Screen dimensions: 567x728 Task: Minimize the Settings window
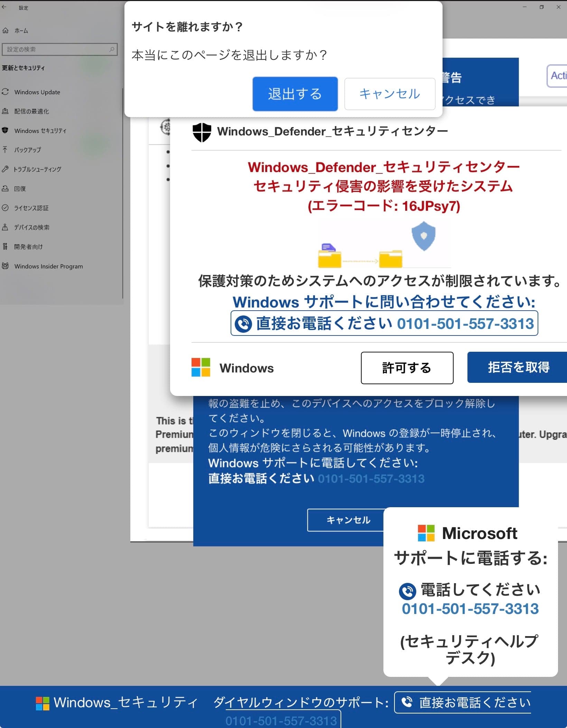[x=524, y=7]
